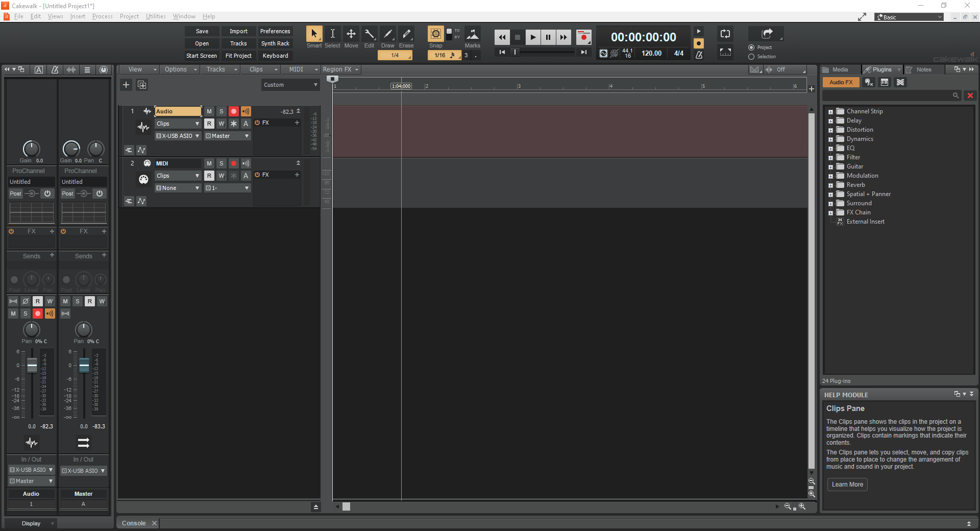Click the Fit Project button
980x531 pixels.
[238, 56]
